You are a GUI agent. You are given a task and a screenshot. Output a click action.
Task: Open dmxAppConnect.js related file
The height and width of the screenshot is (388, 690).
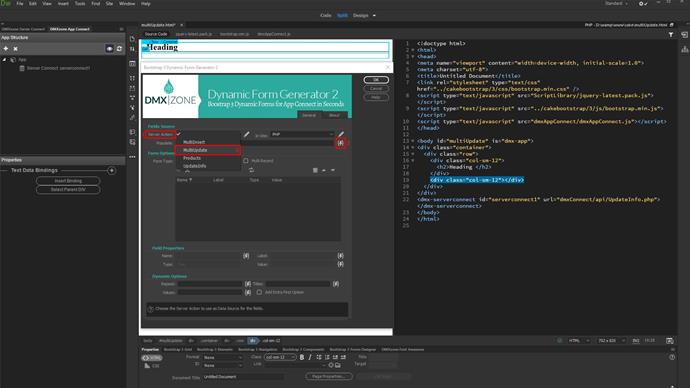pyautogui.click(x=274, y=34)
